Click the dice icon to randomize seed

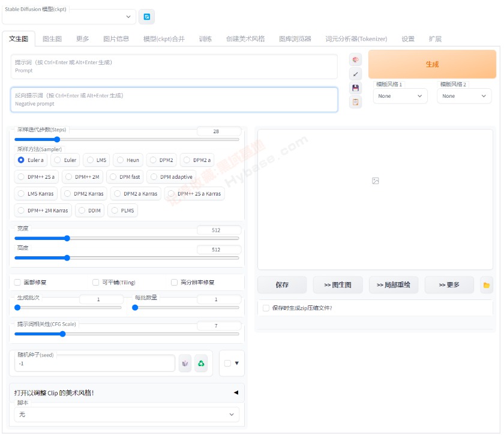[x=185, y=363]
